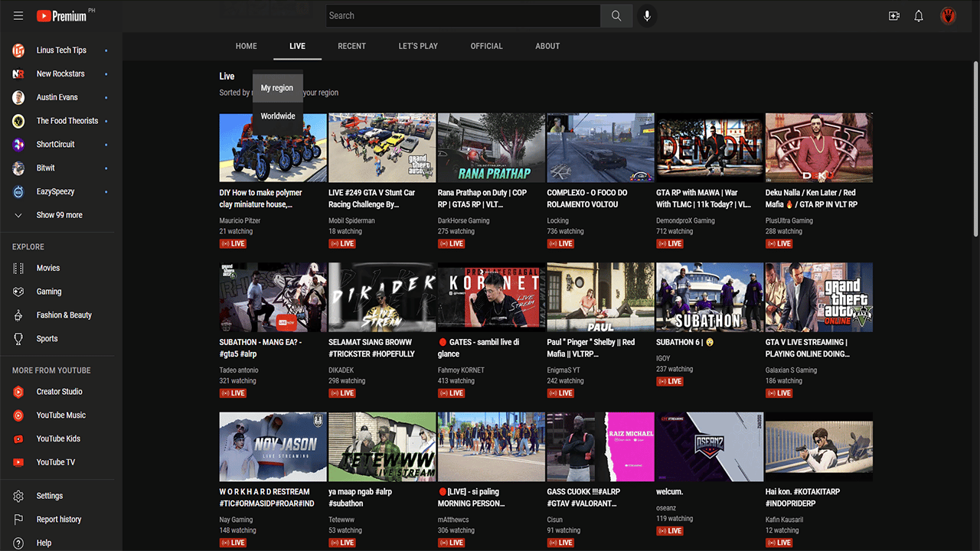Open DarkHorse Gaming channel link
The width and height of the screenshot is (980, 551).
tap(464, 221)
